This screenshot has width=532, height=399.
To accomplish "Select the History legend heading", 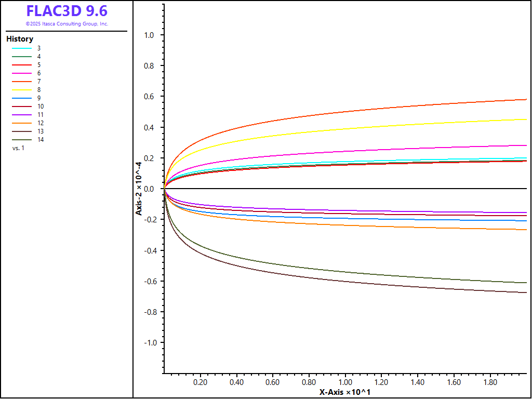I will [20, 39].
